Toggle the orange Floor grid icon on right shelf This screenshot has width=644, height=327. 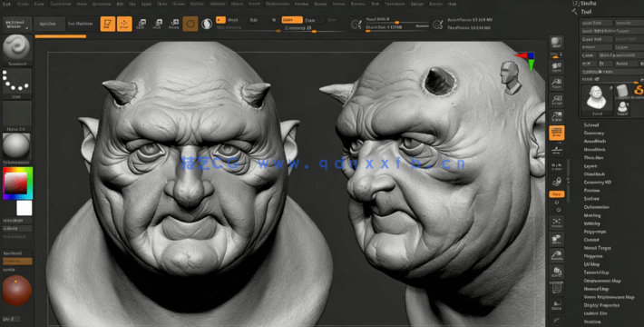pos(557,133)
